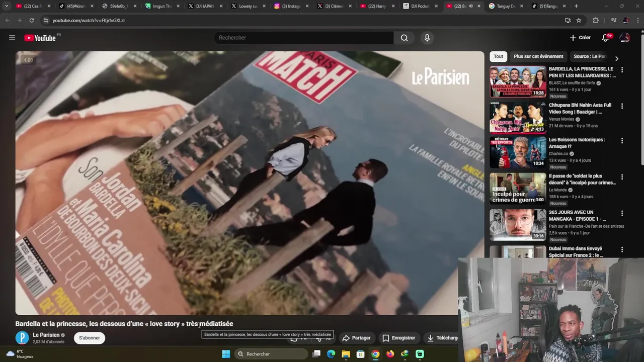Open the YouTube account avatar menu
The width and height of the screenshot is (644, 362).
tap(625, 38)
